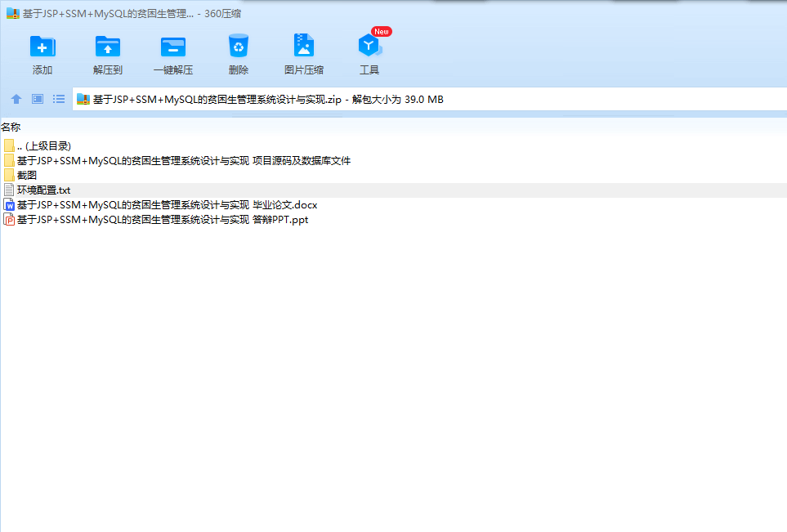The width and height of the screenshot is (787, 532).
Task: Select the file name 环境配置.txt
Action: 43,190
